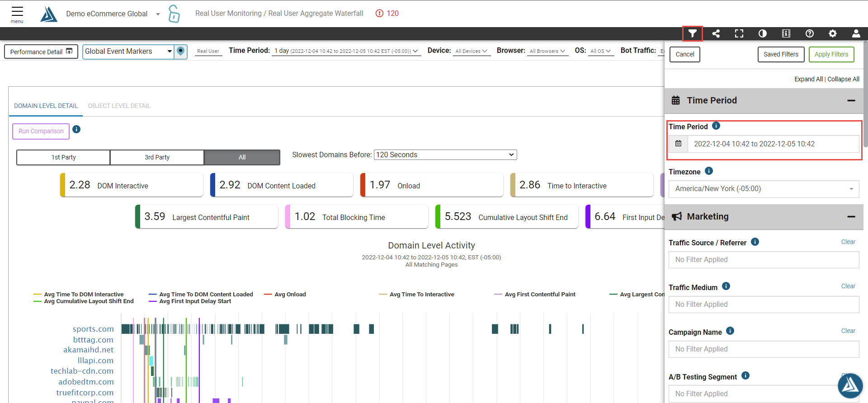868x403 pixels.
Task: Toggle the Avg Cumulative Layout Shift End legend series
Action: 84,301
